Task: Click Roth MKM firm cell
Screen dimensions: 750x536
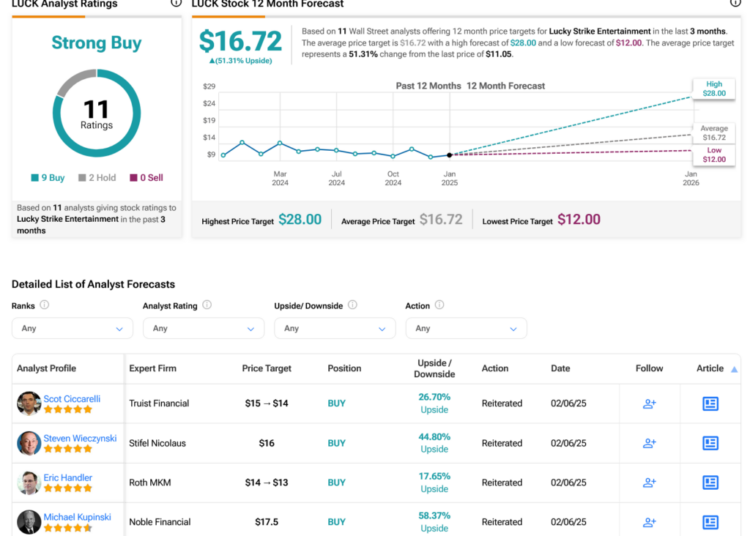Action: tap(150, 482)
